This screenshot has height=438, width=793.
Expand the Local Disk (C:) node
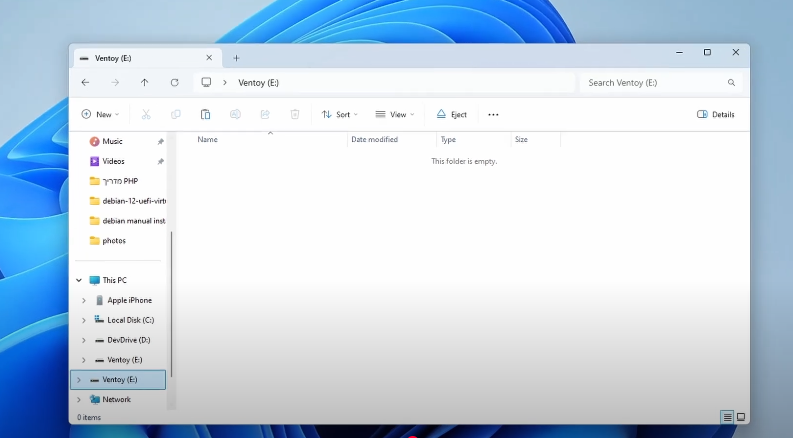(x=84, y=320)
